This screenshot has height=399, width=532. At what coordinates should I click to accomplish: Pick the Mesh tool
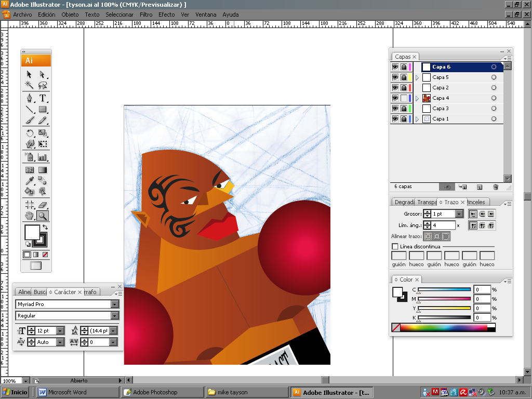click(30, 170)
